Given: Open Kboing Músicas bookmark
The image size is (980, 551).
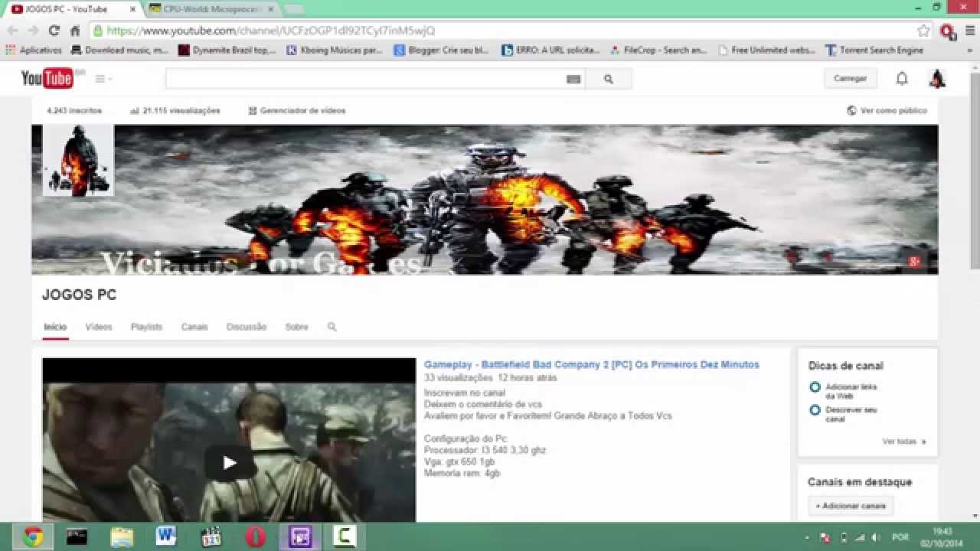Looking at the screenshot, I should point(335,51).
